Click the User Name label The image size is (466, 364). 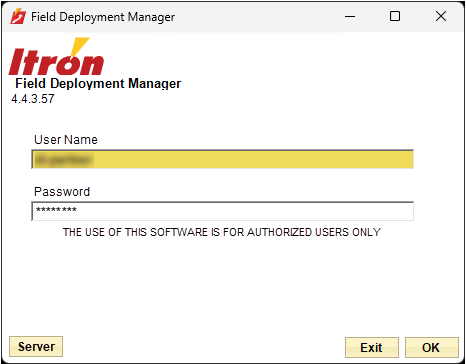tap(66, 140)
